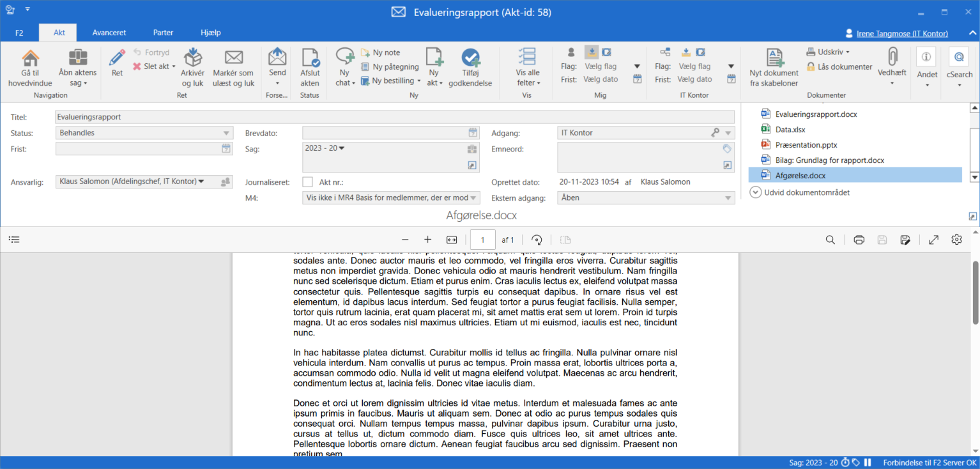Click the Ret pencil edit icon
The height and width of the screenshot is (469, 980).
(117, 59)
